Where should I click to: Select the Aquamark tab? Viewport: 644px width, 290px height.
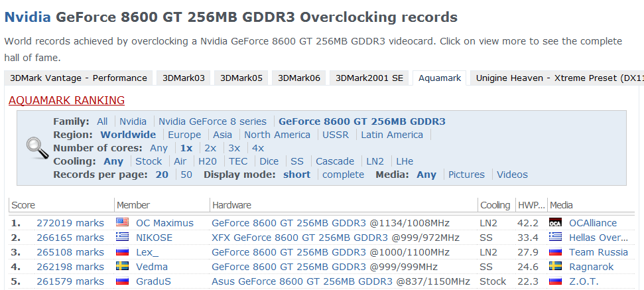click(x=439, y=78)
